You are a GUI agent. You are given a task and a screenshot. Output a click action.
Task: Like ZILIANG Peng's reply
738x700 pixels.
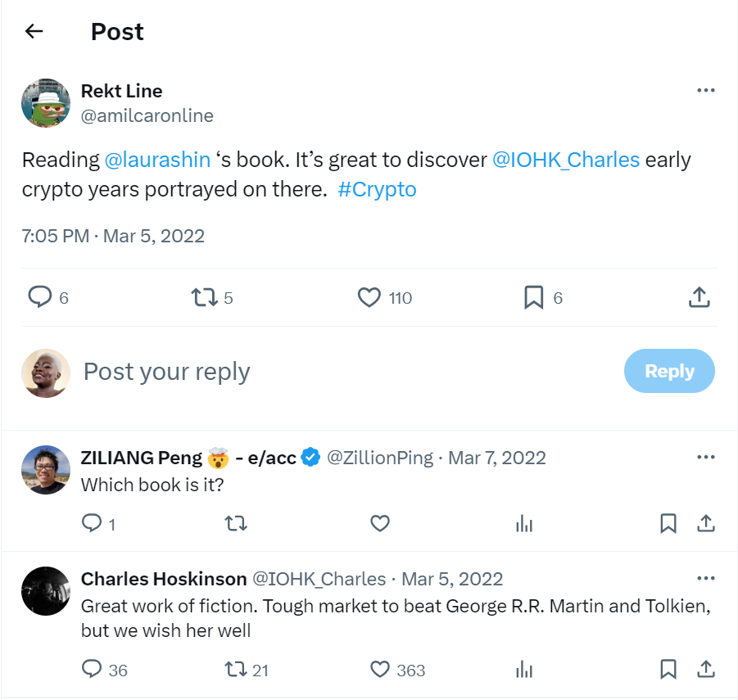pyautogui.click(x=380, y=523)
